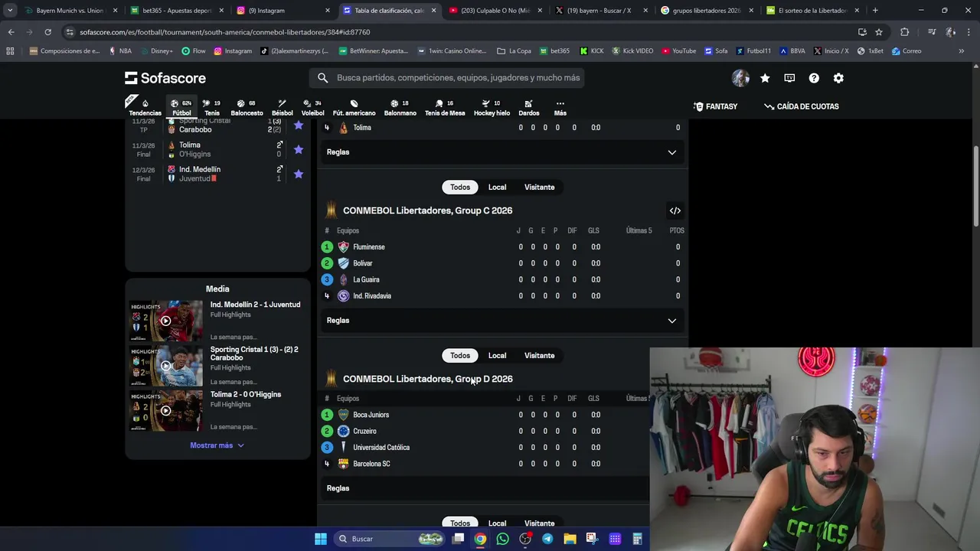
Task: Open the Más sports menu
Action: [560, 107]
